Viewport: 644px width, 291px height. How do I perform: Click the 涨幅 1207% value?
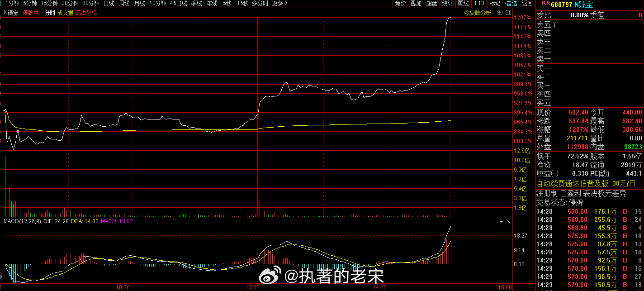(578, 129)
